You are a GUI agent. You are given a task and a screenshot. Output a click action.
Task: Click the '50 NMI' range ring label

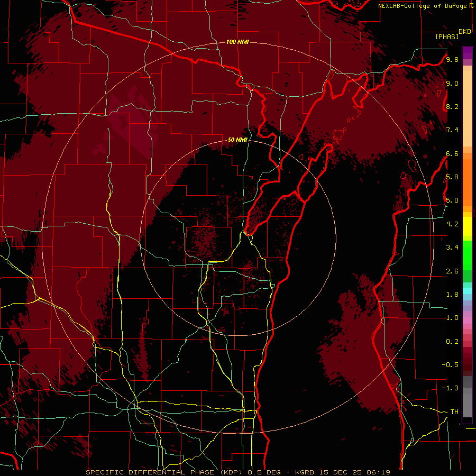pyautogui.click(x=237, y=140)
